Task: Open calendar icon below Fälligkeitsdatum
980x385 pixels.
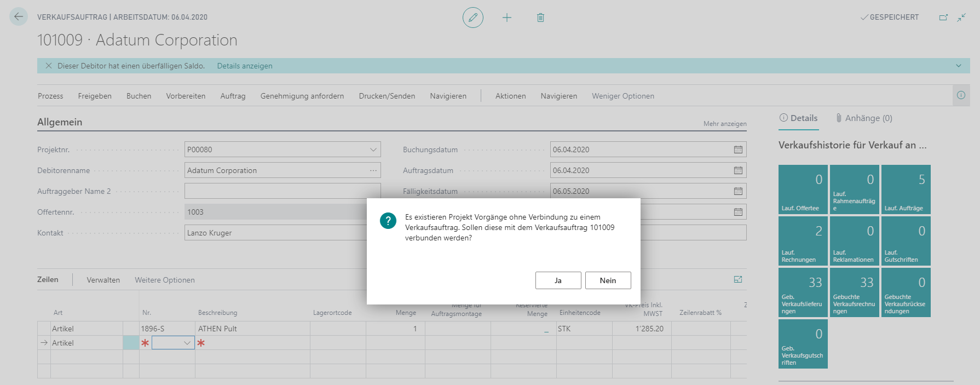Action: [738, 212]
